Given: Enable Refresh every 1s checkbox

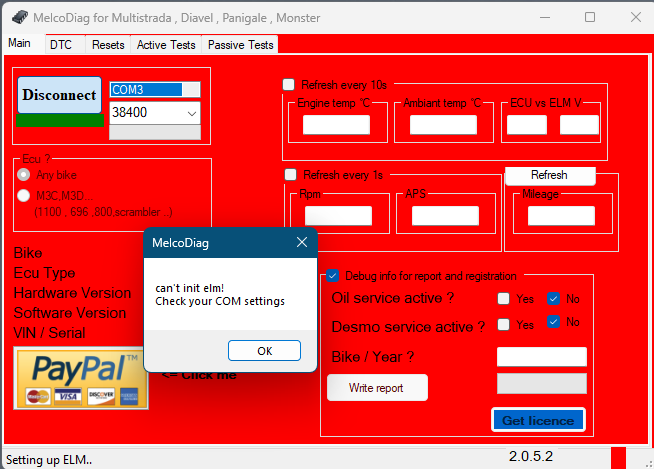Looking at the screenshot, I should (x=290, y=174).
